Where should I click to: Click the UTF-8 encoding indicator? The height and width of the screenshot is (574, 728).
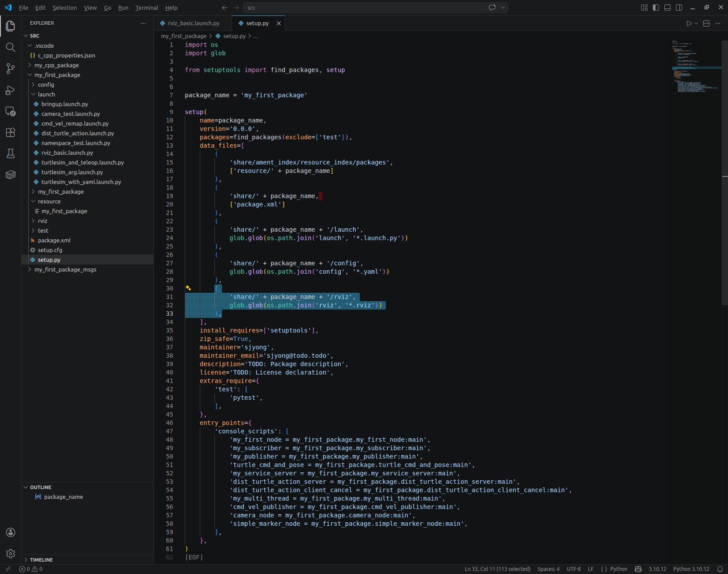(x=574, y=569)
